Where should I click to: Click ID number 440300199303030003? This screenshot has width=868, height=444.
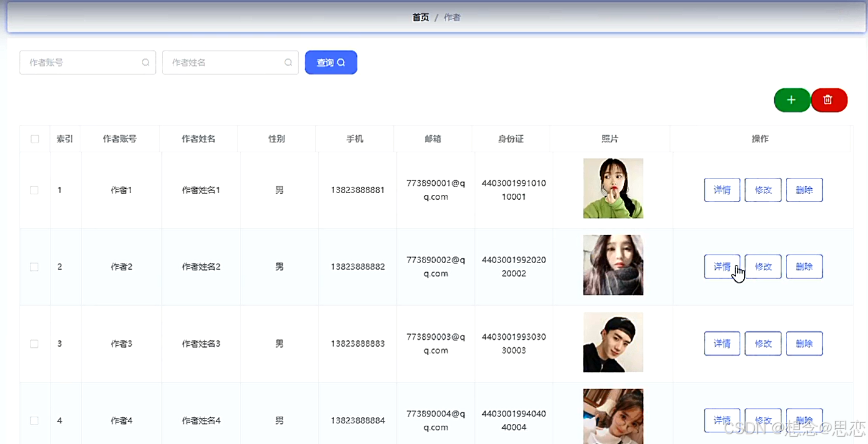click(x=514, y=344)
